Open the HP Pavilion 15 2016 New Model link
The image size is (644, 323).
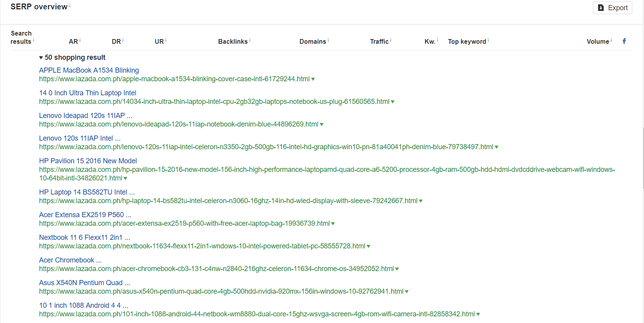[x=88, y=161]
